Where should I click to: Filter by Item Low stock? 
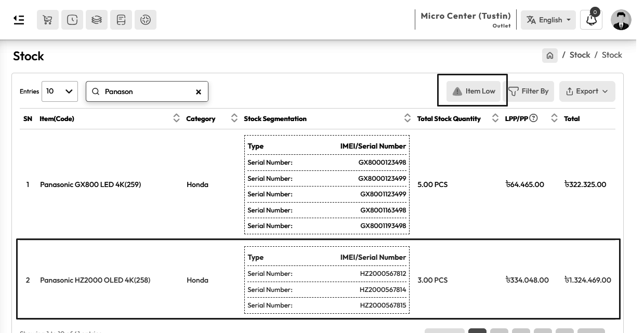(474, 91)
